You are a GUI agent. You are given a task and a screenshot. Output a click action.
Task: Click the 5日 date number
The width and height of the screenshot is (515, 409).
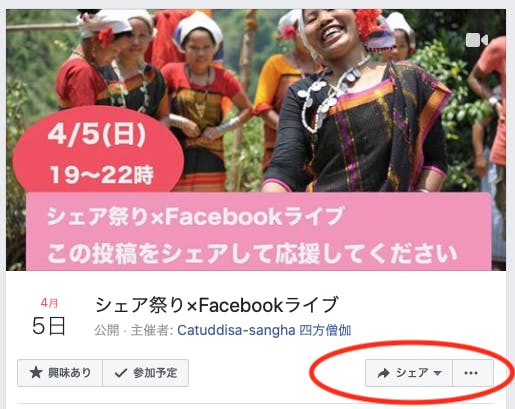click(49, 326)
